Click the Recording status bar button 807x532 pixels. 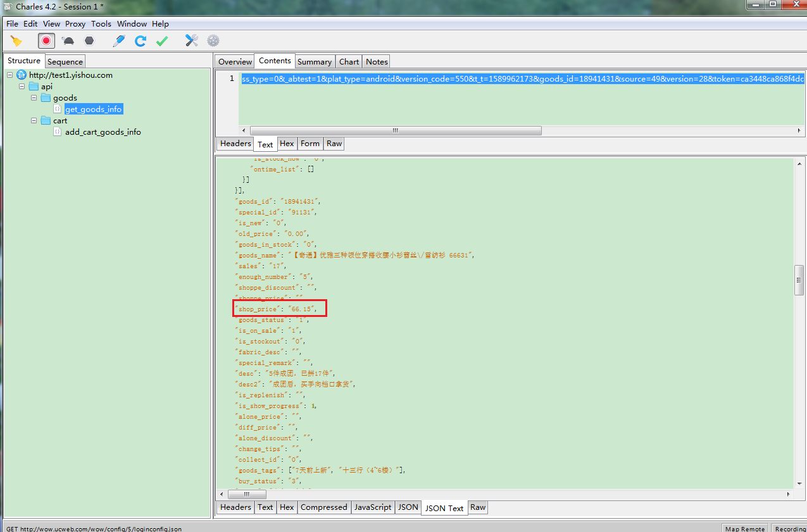[790, 528]
